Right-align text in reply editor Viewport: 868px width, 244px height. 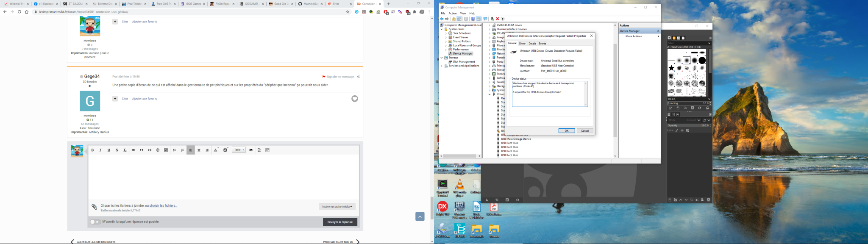(207, 150)
